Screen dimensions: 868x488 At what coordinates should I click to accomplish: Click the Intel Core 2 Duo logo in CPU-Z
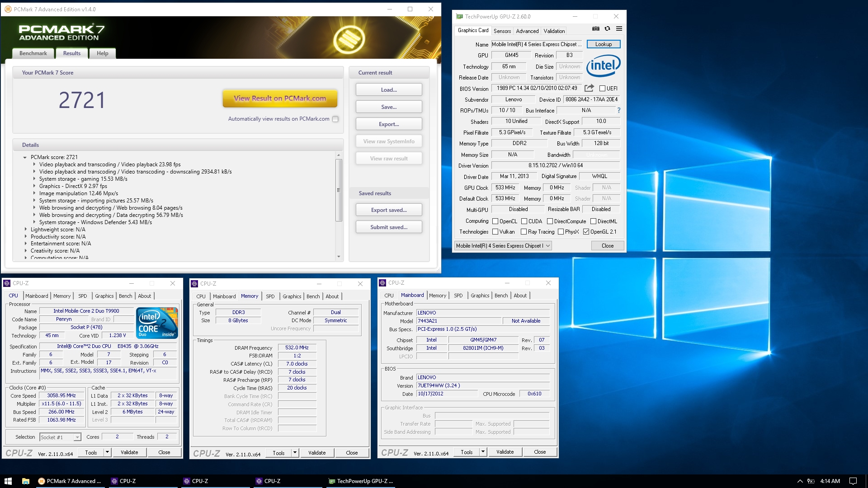point(157,323)
